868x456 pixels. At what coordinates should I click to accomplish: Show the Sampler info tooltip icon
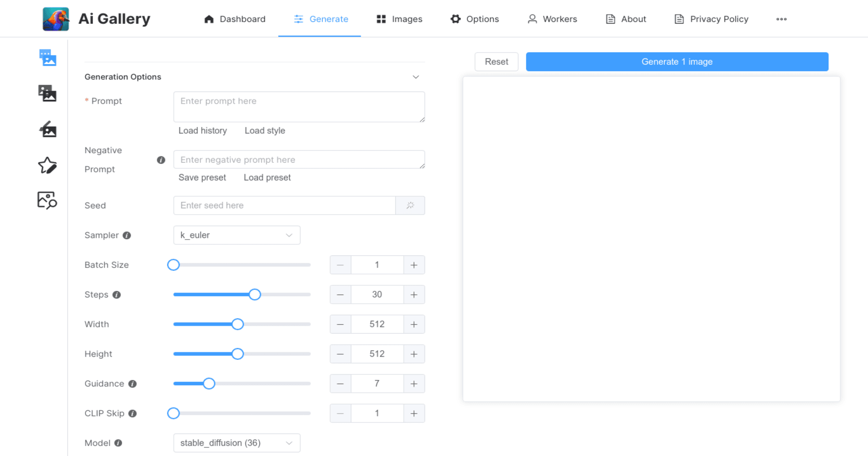(x=127, y=236)
